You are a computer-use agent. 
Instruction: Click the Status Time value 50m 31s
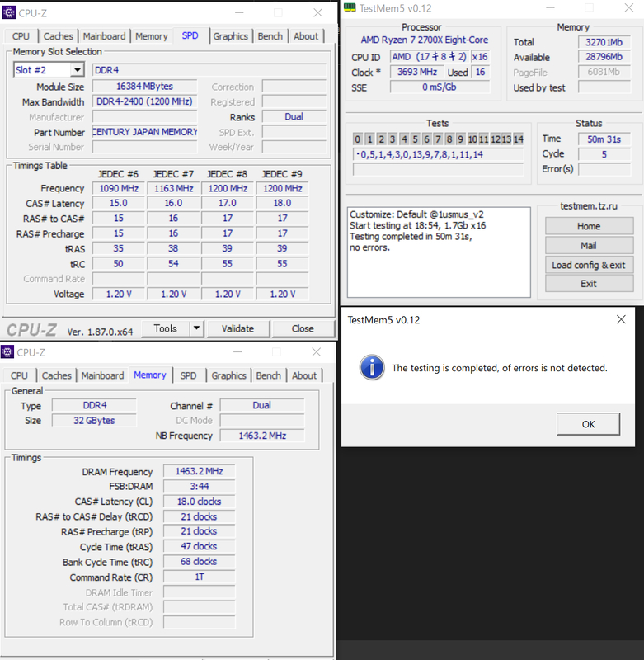(x=604, y=139)
